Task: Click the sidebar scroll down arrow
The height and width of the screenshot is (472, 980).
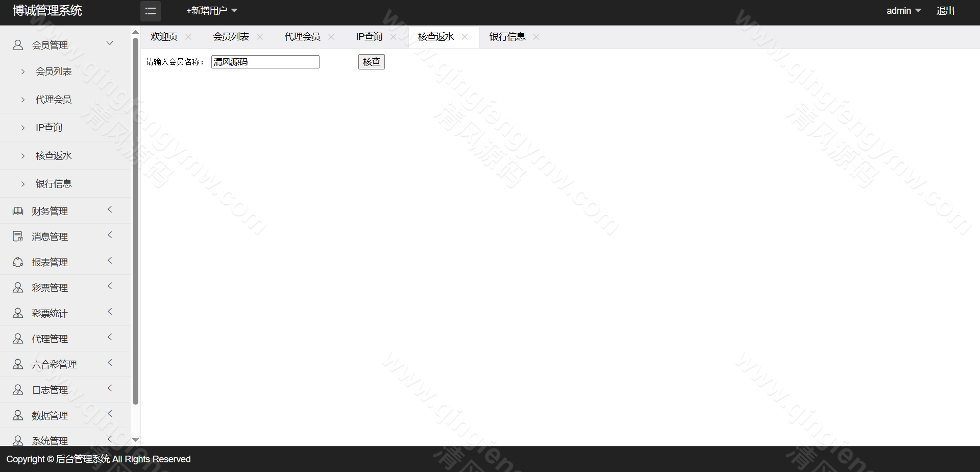Action: pos(135,440)
